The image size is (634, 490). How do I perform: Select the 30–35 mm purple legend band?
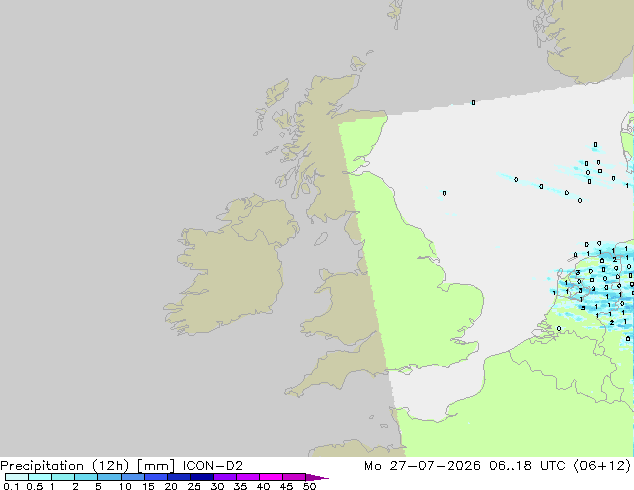225,477
